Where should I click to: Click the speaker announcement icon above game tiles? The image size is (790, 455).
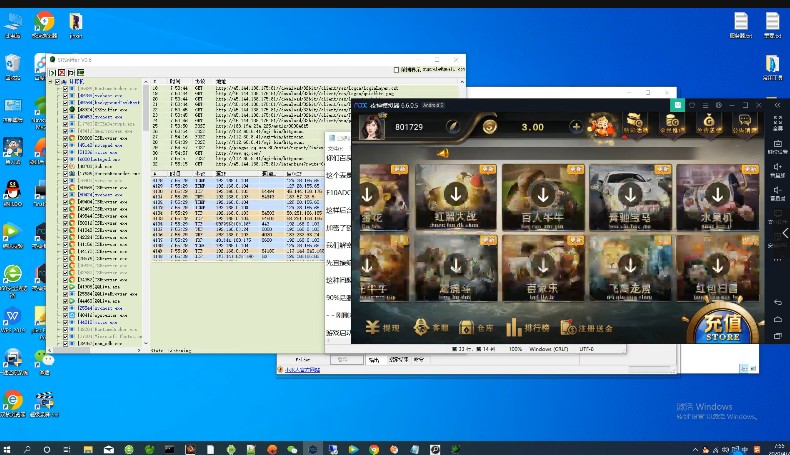[442, 153]
